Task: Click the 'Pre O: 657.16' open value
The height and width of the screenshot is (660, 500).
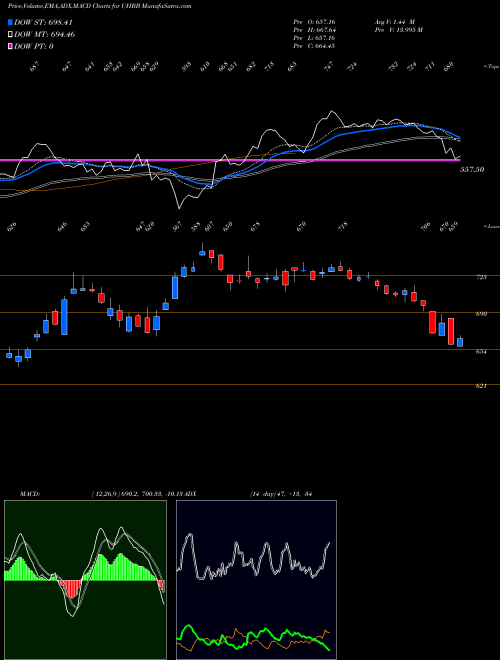Action: (314, 22)
